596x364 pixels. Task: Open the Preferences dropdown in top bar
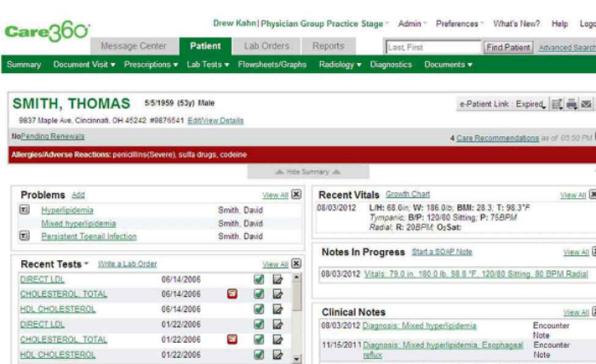pyautogui.click(x=460, y=24)
